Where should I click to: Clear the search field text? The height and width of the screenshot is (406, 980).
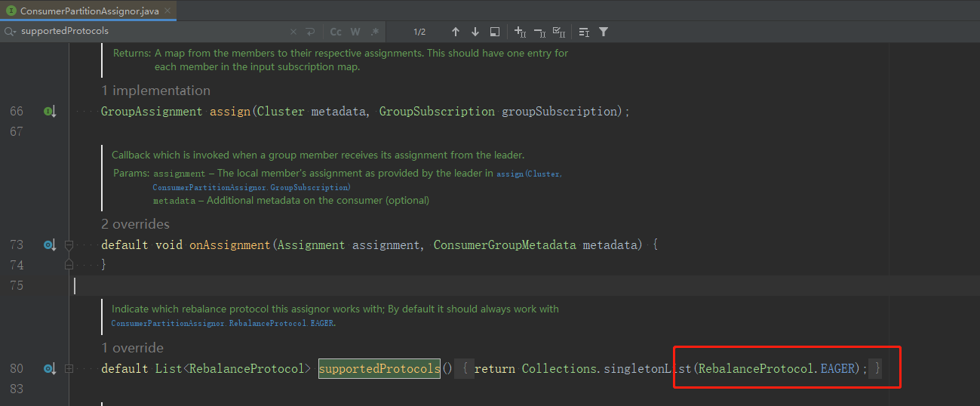(293, 32)
